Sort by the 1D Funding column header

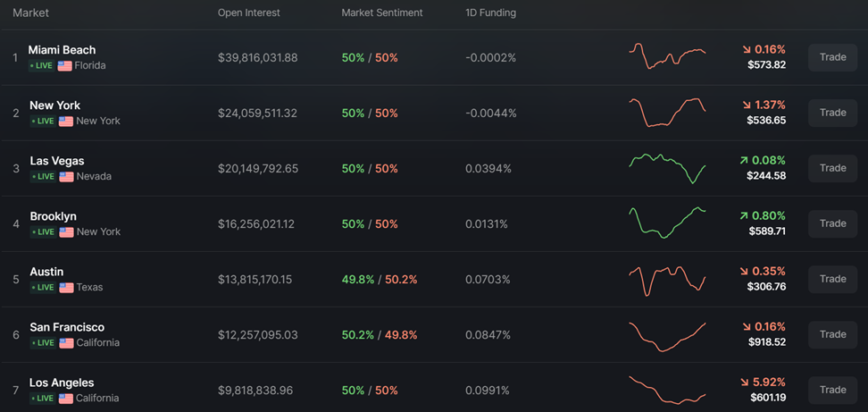pyautogui.click(x=490, y=13)
